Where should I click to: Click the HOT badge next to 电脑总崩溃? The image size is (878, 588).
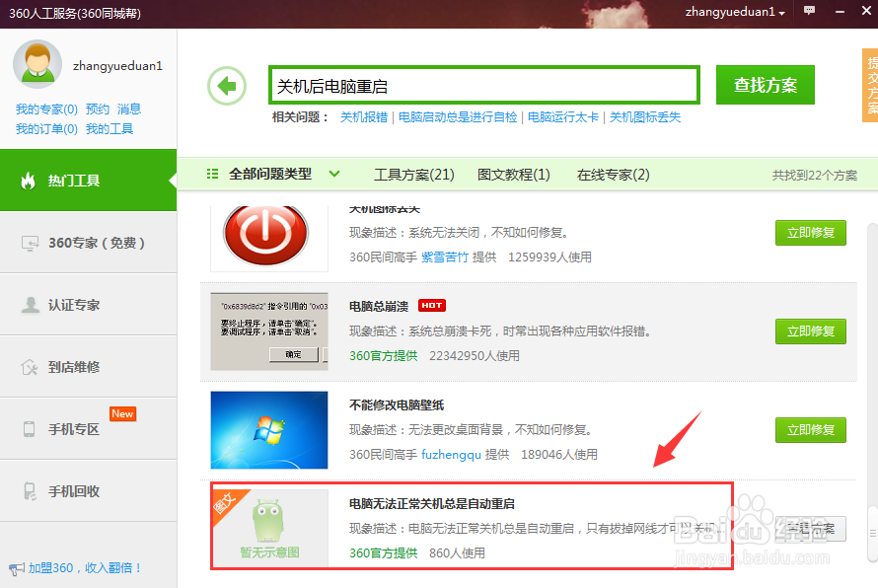coord(432,305)
